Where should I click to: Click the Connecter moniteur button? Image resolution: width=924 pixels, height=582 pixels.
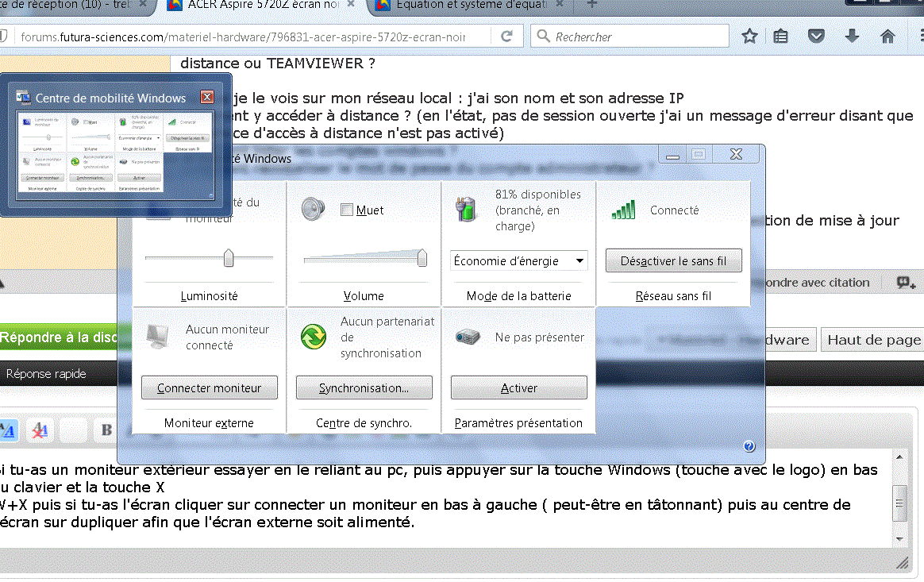click(210, 388)
